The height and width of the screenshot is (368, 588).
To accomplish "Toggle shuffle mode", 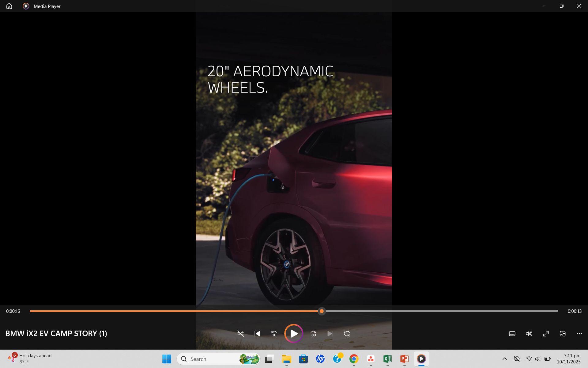I will click(x=240, y=334).
